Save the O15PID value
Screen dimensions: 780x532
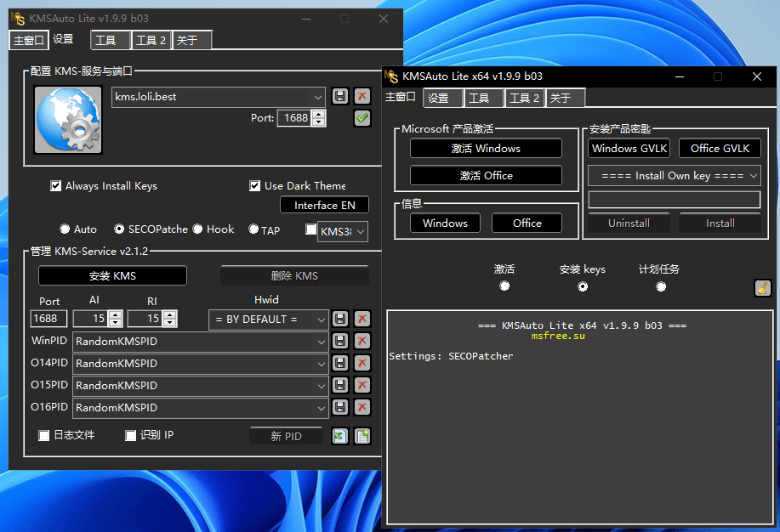pos(340,385)
